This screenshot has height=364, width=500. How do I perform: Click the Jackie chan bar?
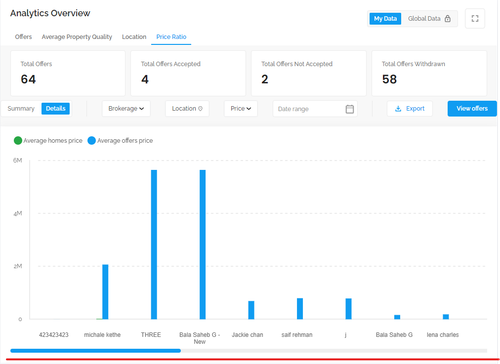251,310
